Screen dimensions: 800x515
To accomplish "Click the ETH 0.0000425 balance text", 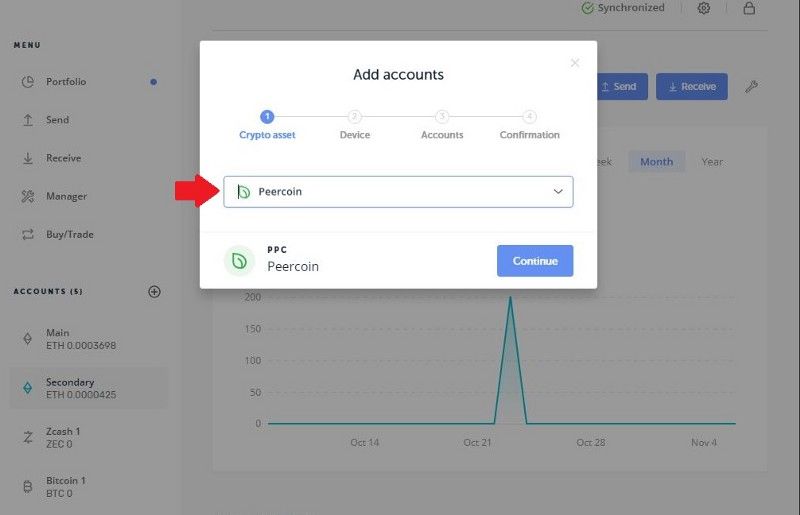I will point(81,395).
